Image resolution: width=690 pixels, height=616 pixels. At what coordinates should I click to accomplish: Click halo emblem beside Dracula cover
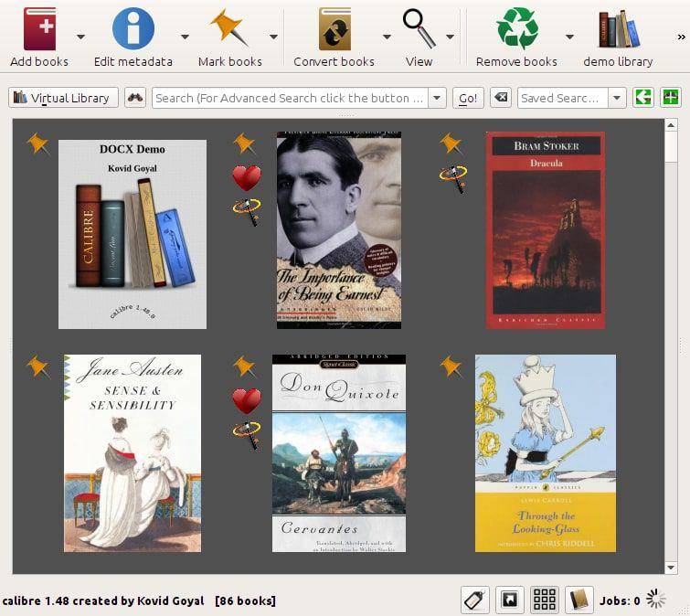pos(453,178)
